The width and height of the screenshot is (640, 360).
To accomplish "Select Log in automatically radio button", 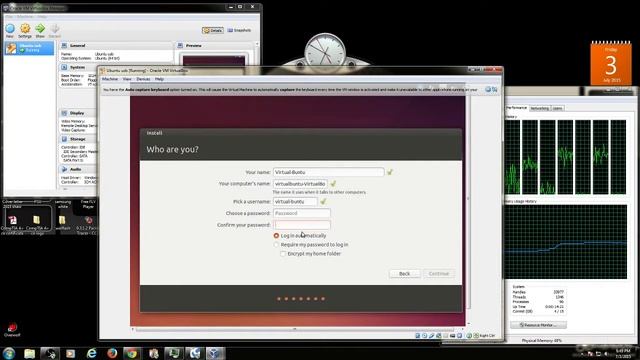I will point(276,236).
